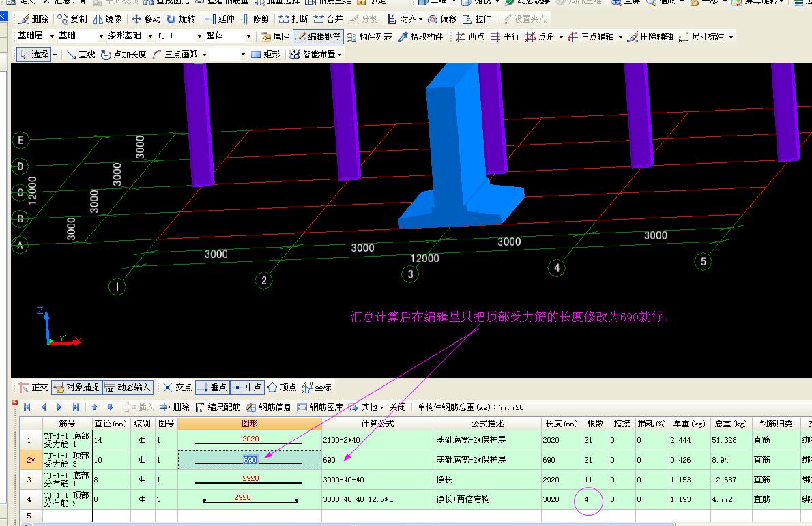Click the 打断 (break) tool
The image size is (812, 526).
pos(293,19)
